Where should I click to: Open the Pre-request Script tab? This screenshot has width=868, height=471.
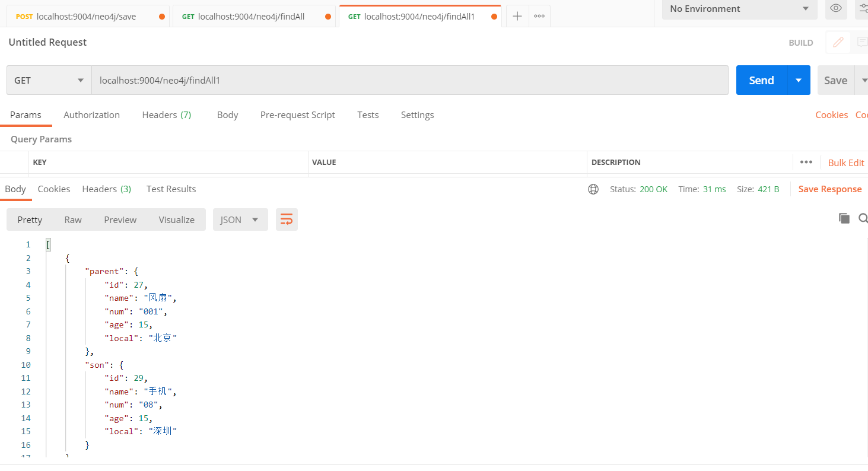tap(298, 115)
